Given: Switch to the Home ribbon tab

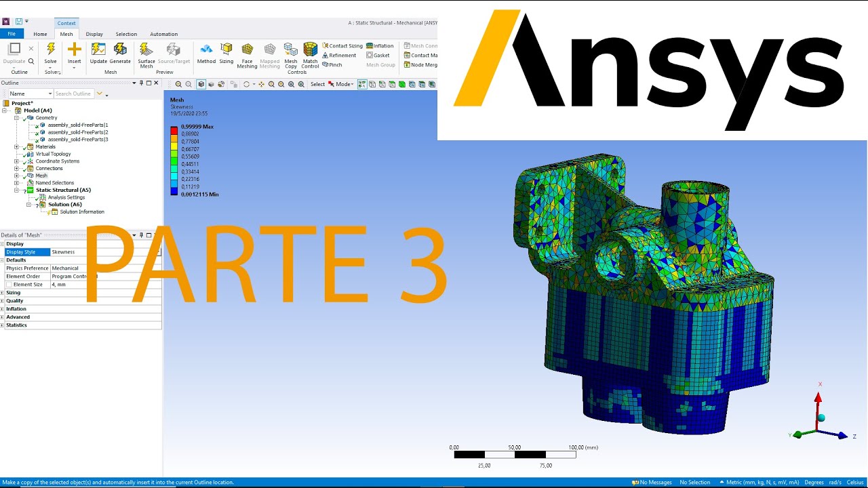Looking at the screenshot, I should tap(41, 34).
